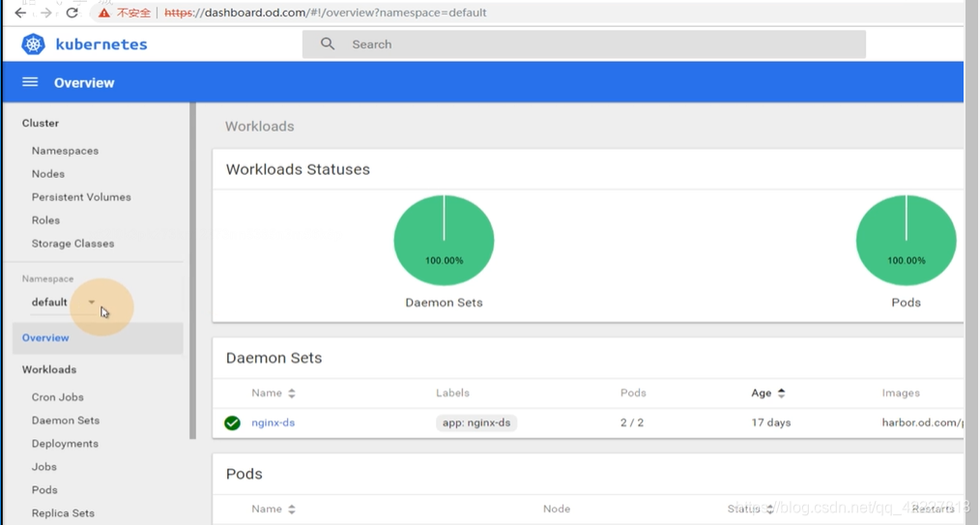Click into the Search field
The image size is (980, 525).
tap(584, 44)
